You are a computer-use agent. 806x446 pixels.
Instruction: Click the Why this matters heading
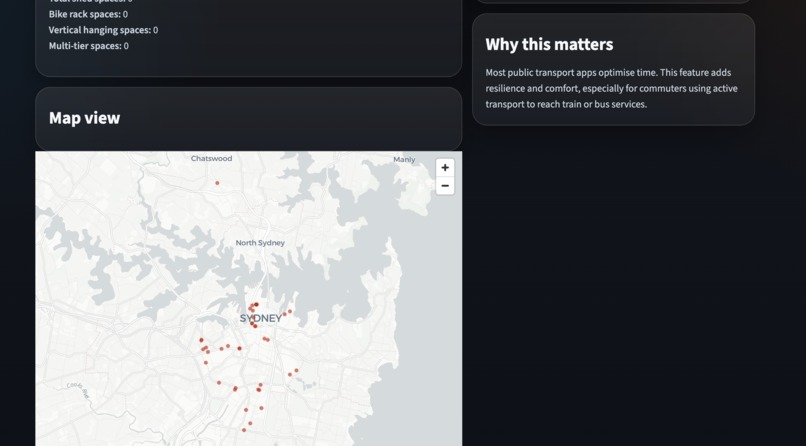point(549,44)
